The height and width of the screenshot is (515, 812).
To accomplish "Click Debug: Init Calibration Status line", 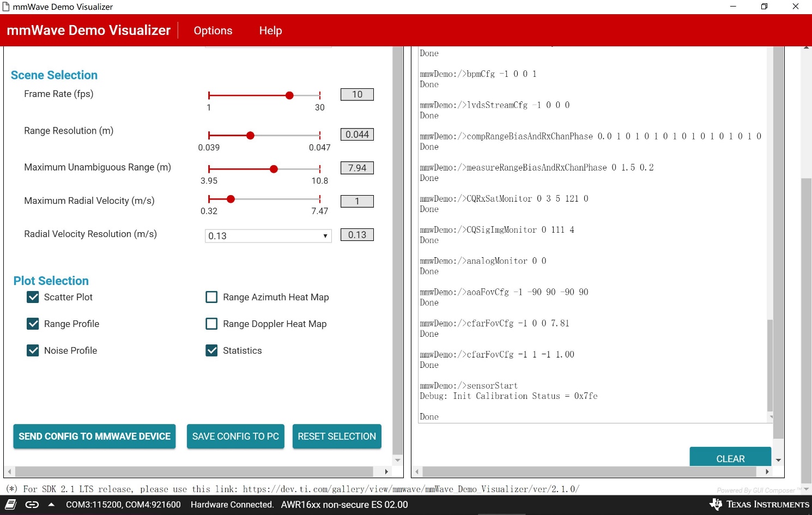I will click(x=508, y=396).
